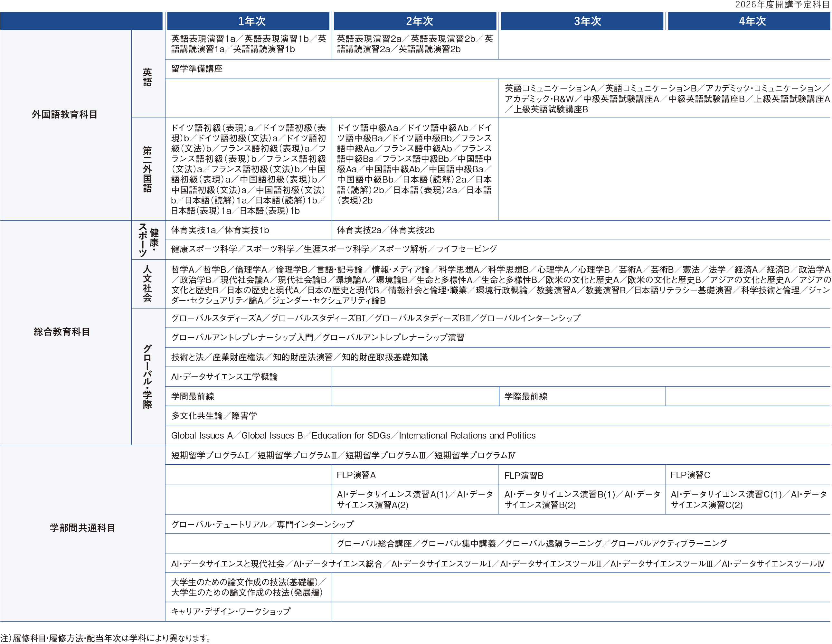The width and height of the screenshot is (832, 644).
Task: Click the AI・データサイエンス演習A(1) cell
Action: (x=415, y=499)
